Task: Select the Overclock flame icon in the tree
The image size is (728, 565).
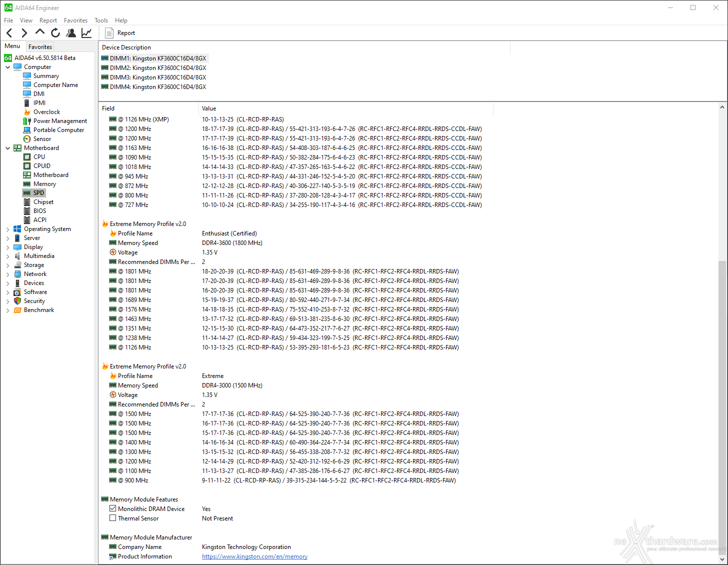Action: click(x=27, y=112)
